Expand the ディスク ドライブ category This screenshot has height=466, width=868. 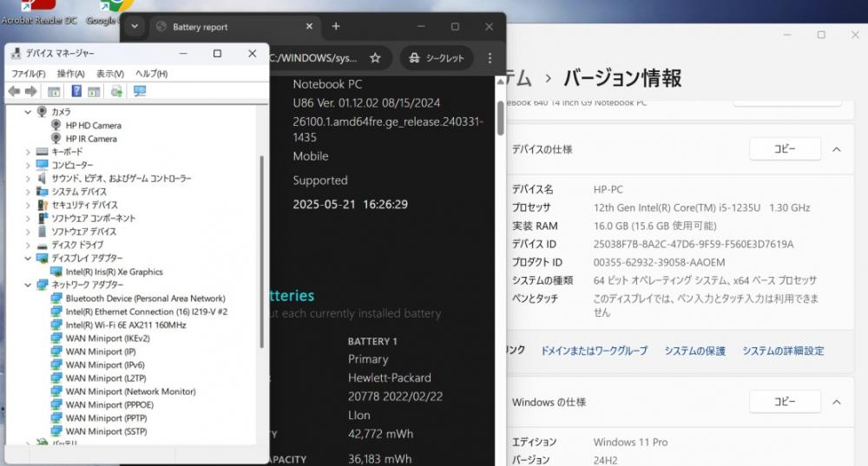pyautogui.click(x=28, y=246)
